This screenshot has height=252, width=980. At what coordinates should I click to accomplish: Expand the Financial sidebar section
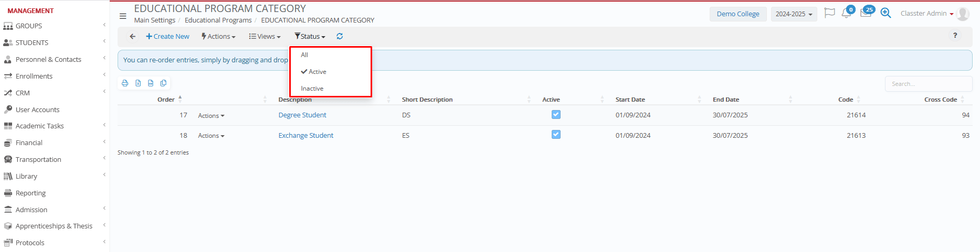[29, 143]
